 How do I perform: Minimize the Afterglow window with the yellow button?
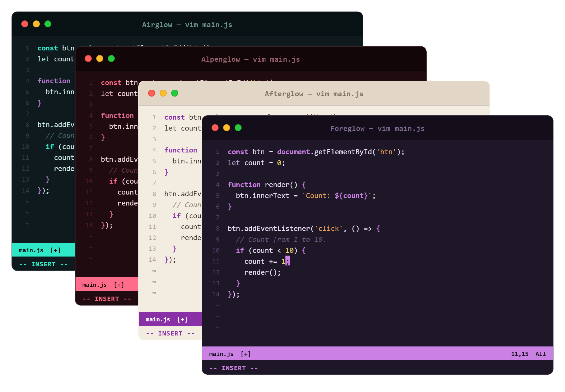[x=163, y=93]
